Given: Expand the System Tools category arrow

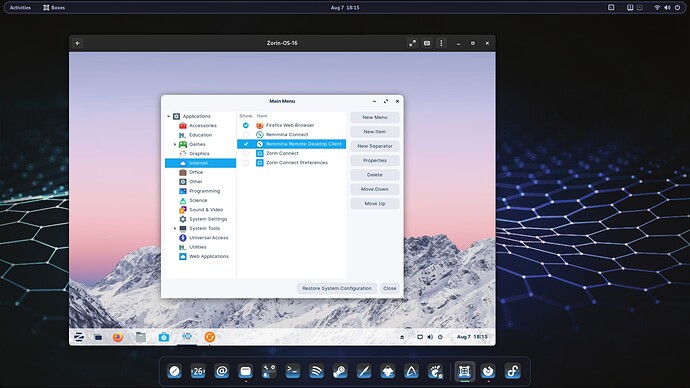Looking at the screenshot, I should pyautogui.click(x=175, y=228).
